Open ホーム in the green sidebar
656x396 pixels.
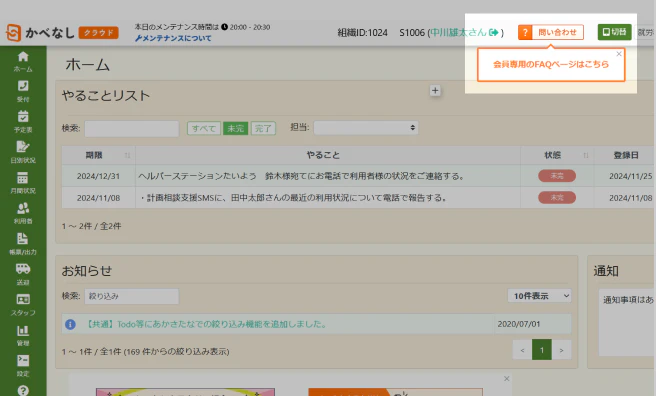23,61
